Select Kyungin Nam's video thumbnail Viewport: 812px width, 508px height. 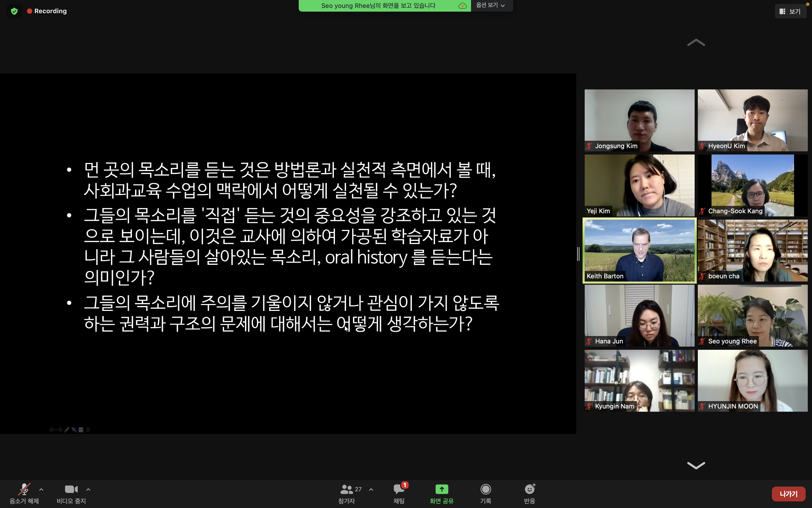click(x=640, y=381)
